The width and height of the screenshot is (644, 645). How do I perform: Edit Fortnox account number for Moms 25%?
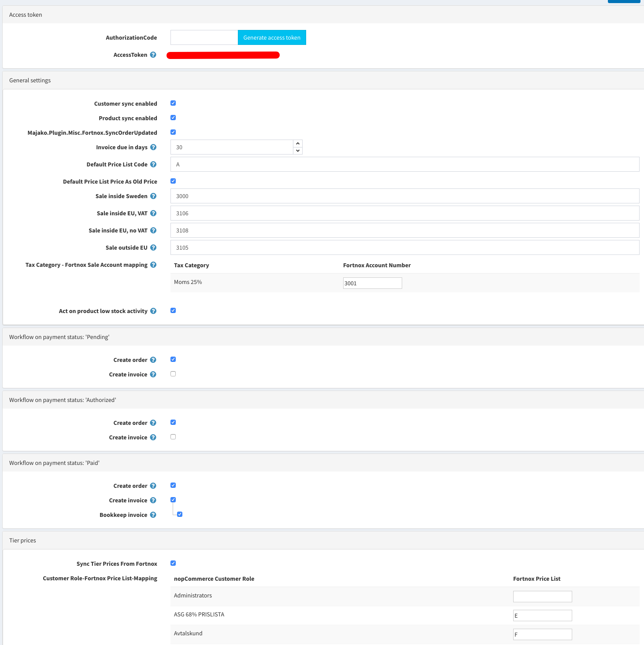coord(373,283)
